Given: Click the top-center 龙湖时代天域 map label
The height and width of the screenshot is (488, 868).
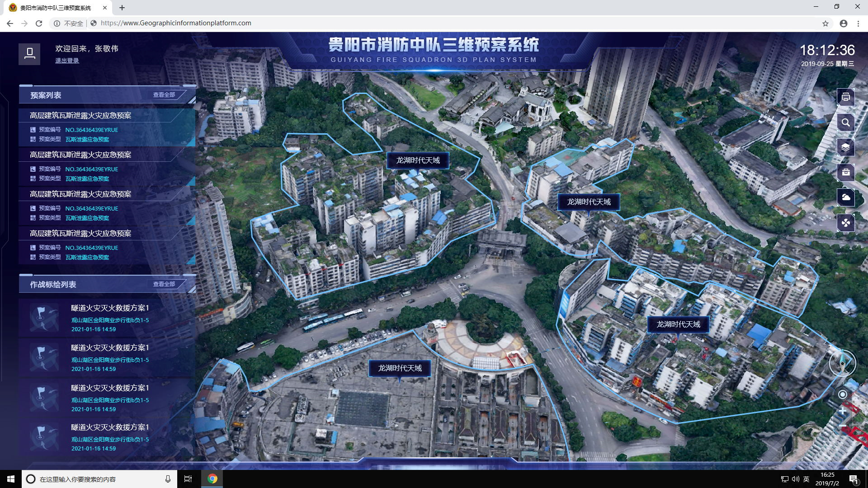Looking at the screenshot, I should [x=418, y=160].
